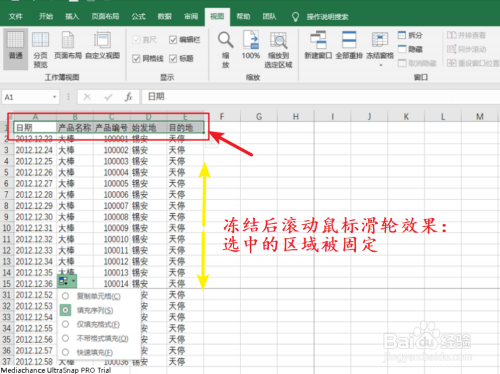Click cell containing 2012.12.31
This screenshot has height=374, width=500.
click(x=35, y=228)
